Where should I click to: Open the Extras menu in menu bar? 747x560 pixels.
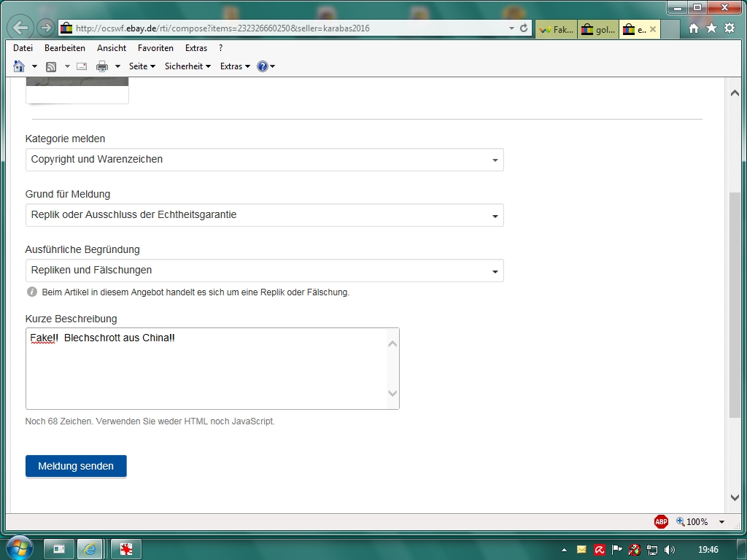tap(196, 48)
